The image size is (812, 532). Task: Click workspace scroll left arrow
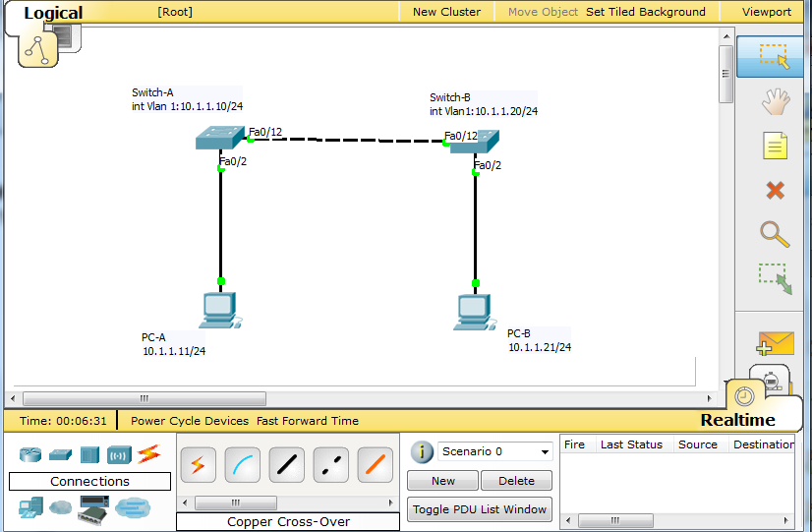point(13,398)
